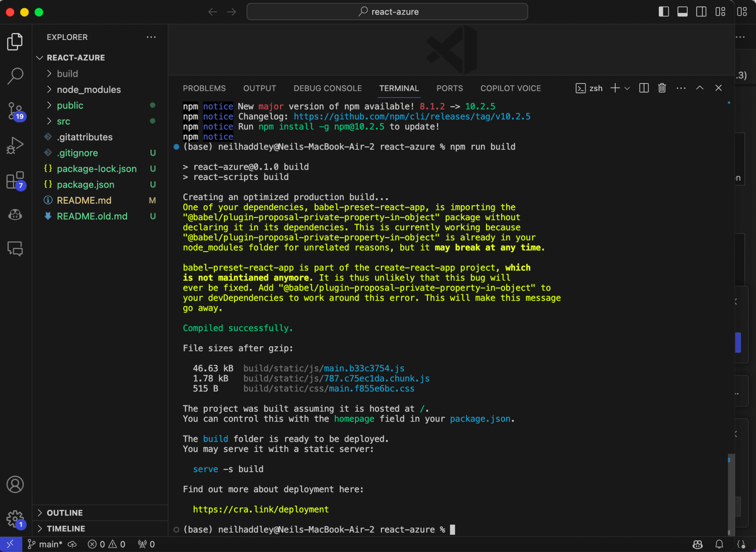Switch to the DEBUG CONSOLE tab
Viewport: 756px width, 552px height.
(327, 89)
